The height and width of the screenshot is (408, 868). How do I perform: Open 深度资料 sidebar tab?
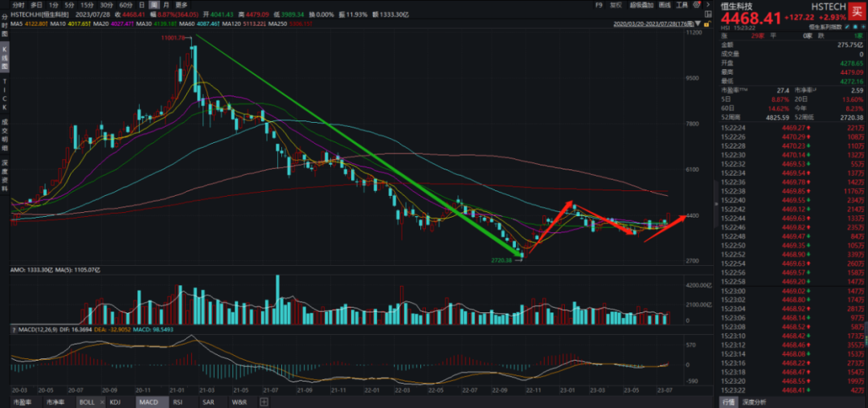tap(5, 175)
